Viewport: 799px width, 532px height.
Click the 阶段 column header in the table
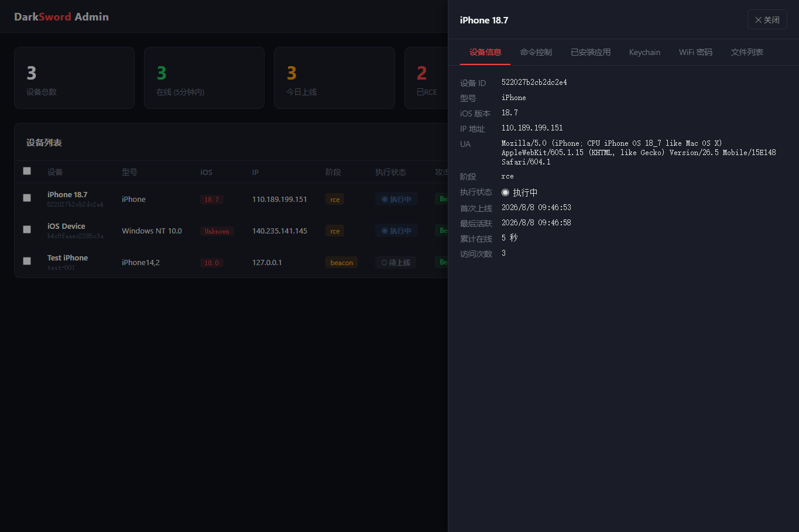(333, 172)
